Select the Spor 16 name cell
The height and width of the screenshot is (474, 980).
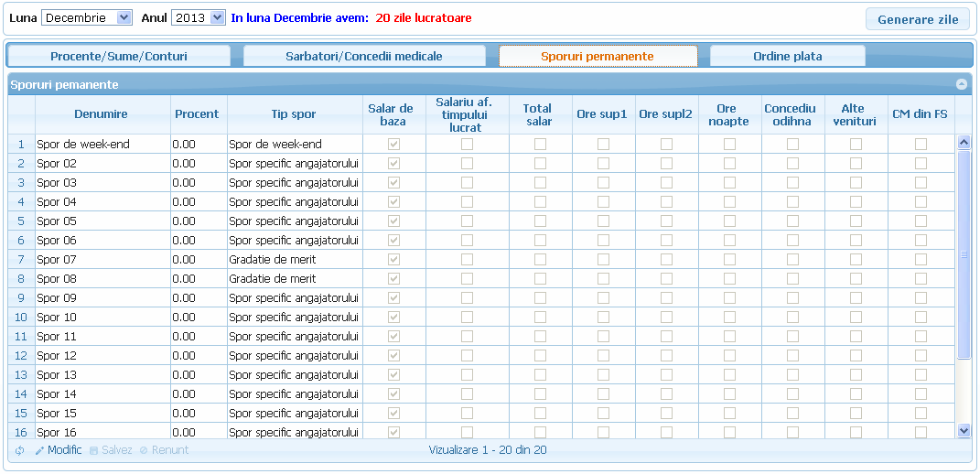click(x=102, y=431)
